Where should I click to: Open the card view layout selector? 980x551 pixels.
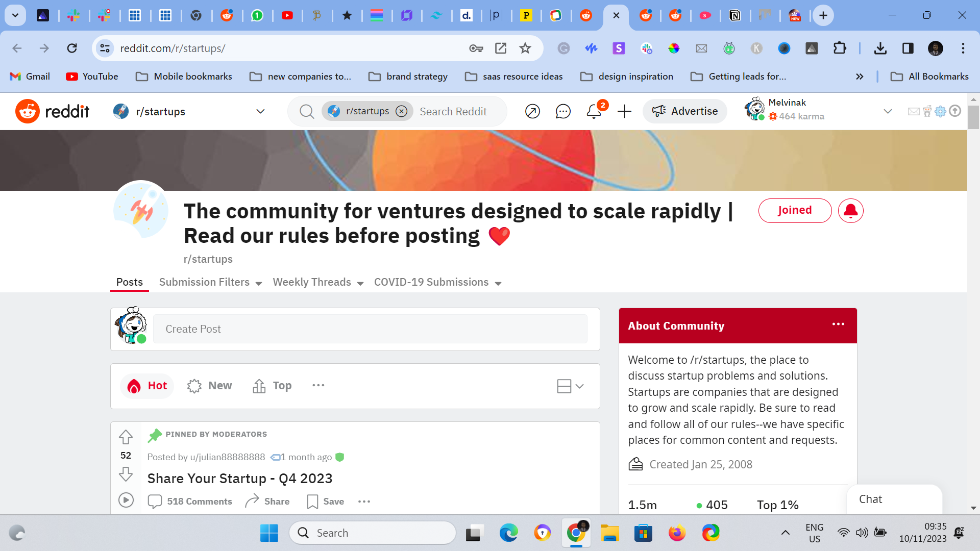(570, 386)
